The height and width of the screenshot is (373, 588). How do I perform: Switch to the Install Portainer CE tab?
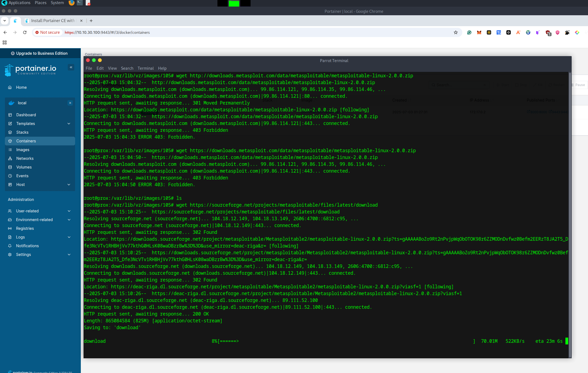pos(53,20)
